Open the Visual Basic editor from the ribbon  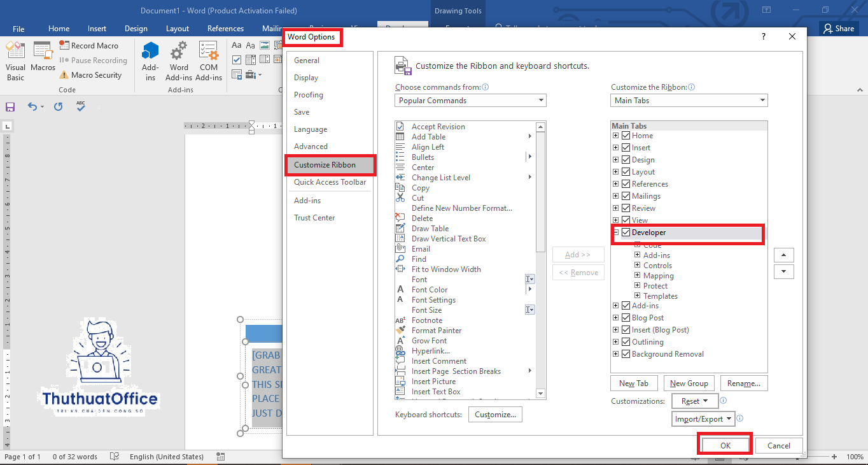coord(15,61)
